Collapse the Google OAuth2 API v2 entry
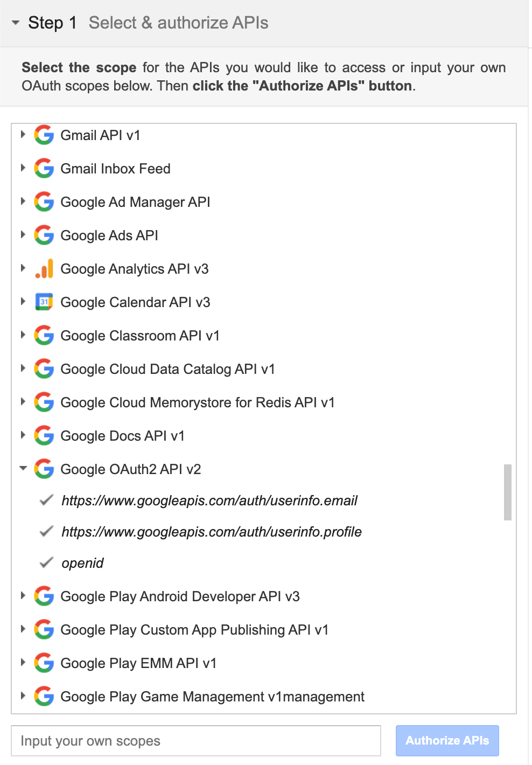532x765 pixels. click(23, 468)
